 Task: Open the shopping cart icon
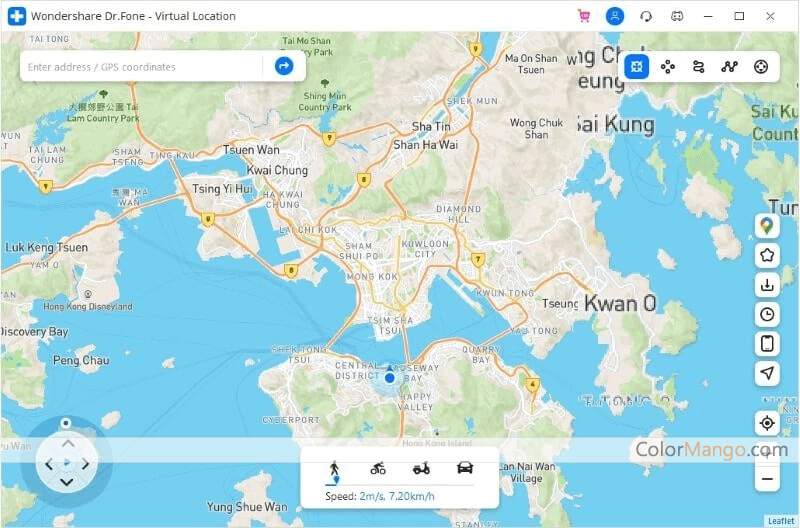click(584, 16)
